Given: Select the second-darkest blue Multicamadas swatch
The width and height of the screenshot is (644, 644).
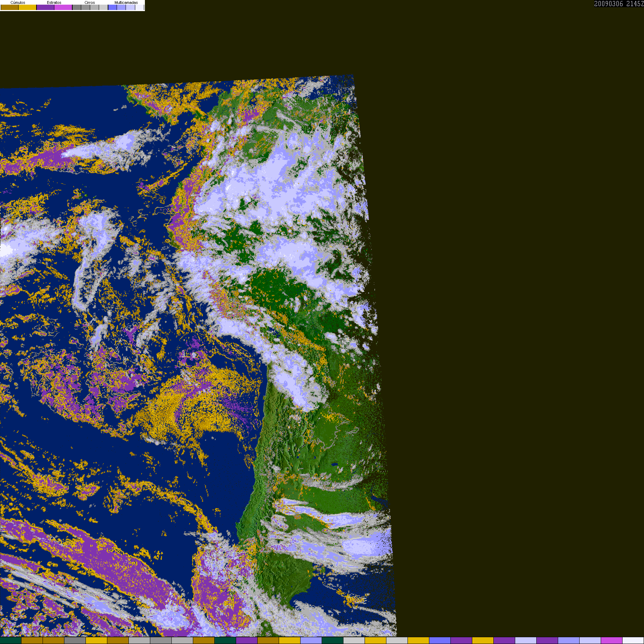Looking at the screenshot, I should (121, 8).
